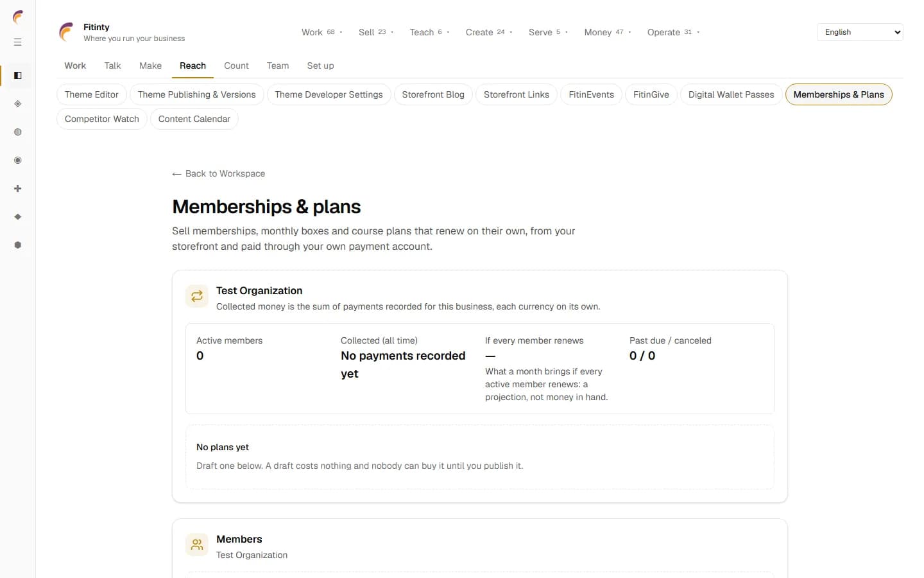Switch to the Make tab
This screenshot has width=924, height=578.
[x=150, y=66]
